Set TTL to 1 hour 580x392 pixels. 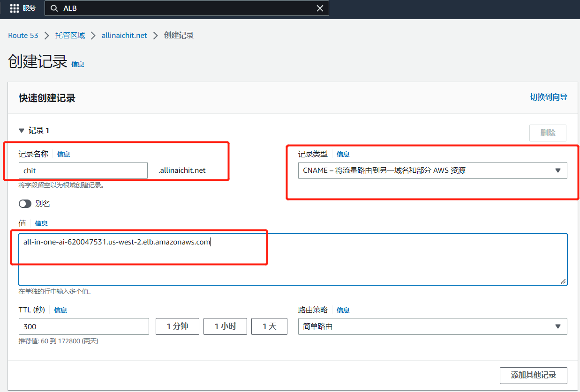tap(225, 326)
